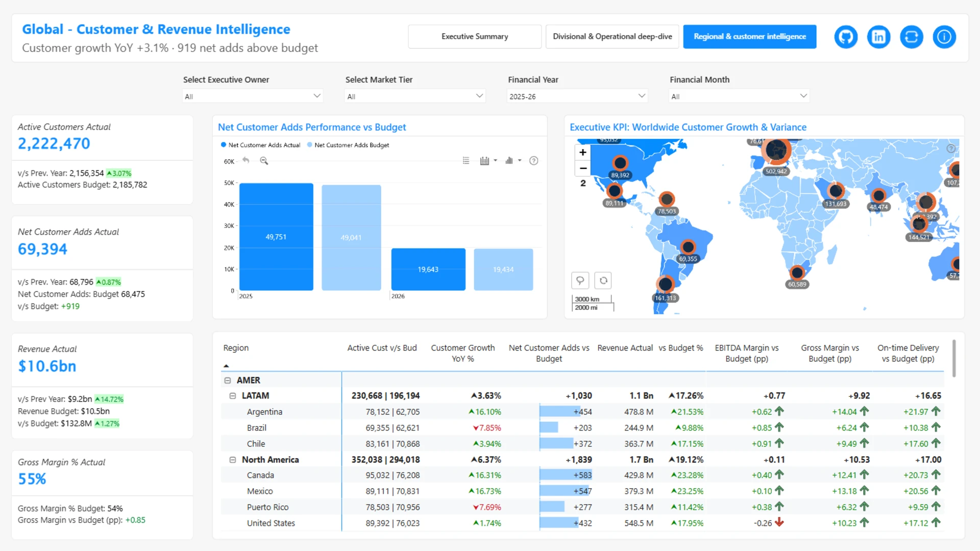
Task: Open the Divisional & Operational deep-dive tab
Action: tap(612, 37)
